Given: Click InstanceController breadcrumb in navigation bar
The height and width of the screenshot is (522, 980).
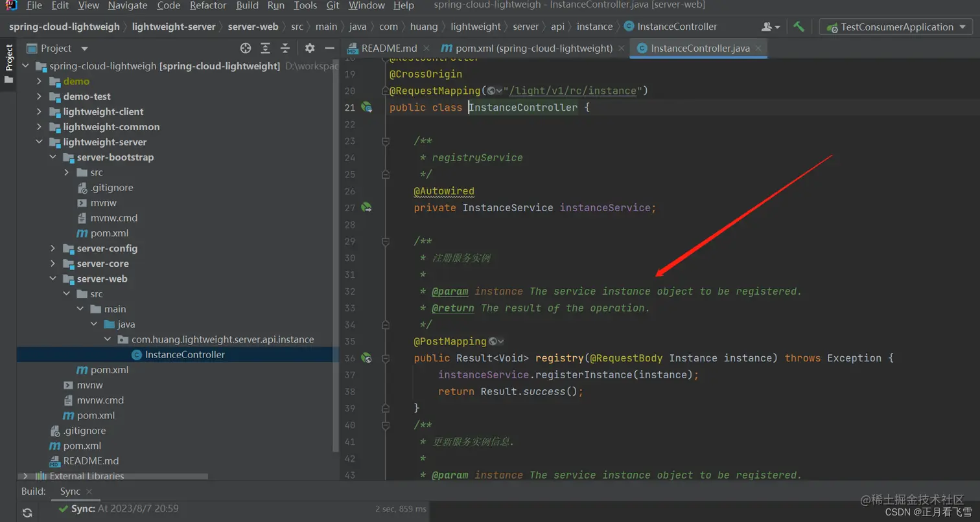Looking at the screenshot, I should point(671,27).
